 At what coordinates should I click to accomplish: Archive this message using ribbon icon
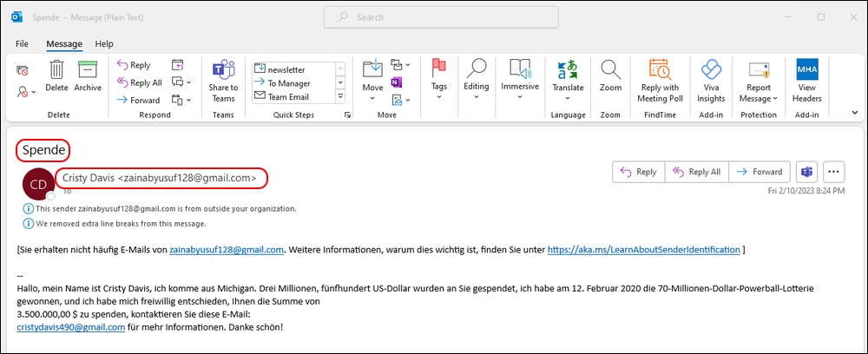click(88, 69)
